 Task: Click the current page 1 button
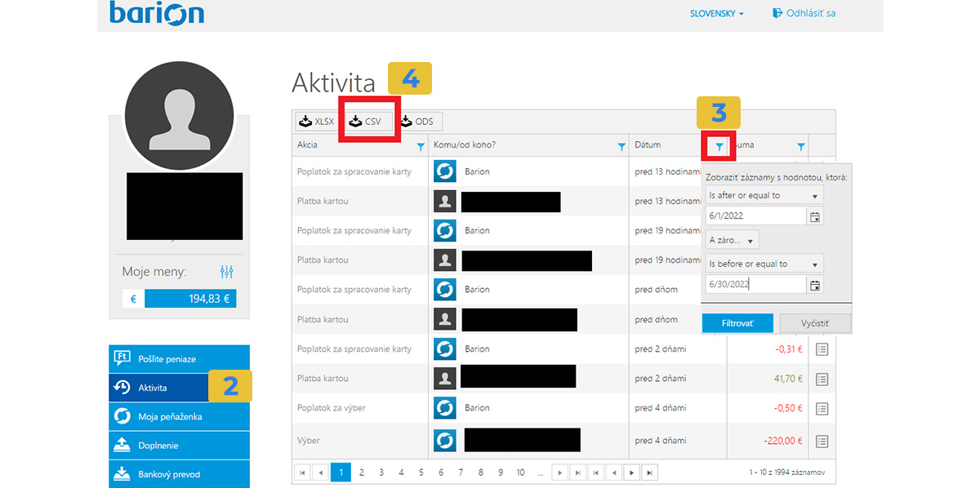coord(341,472)
